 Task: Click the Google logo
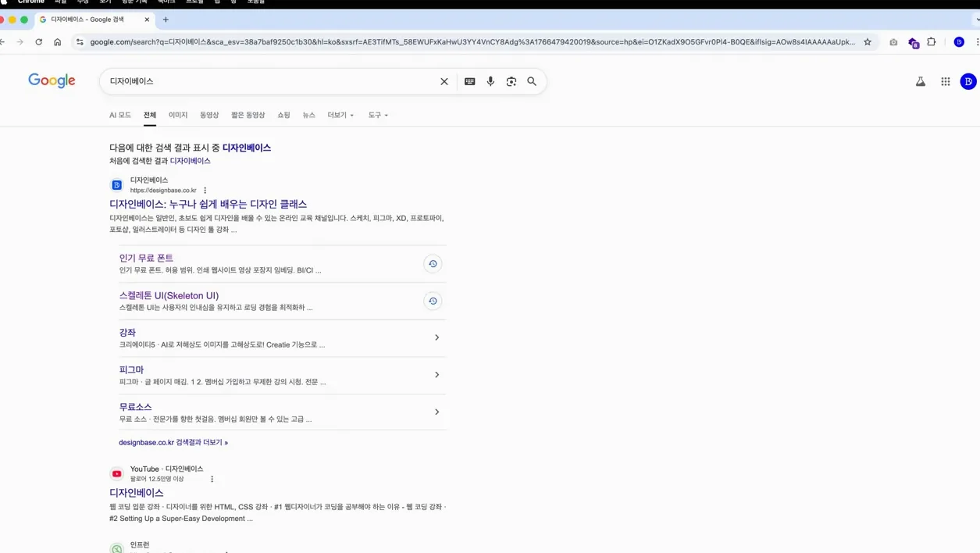[x=52, y=80]
